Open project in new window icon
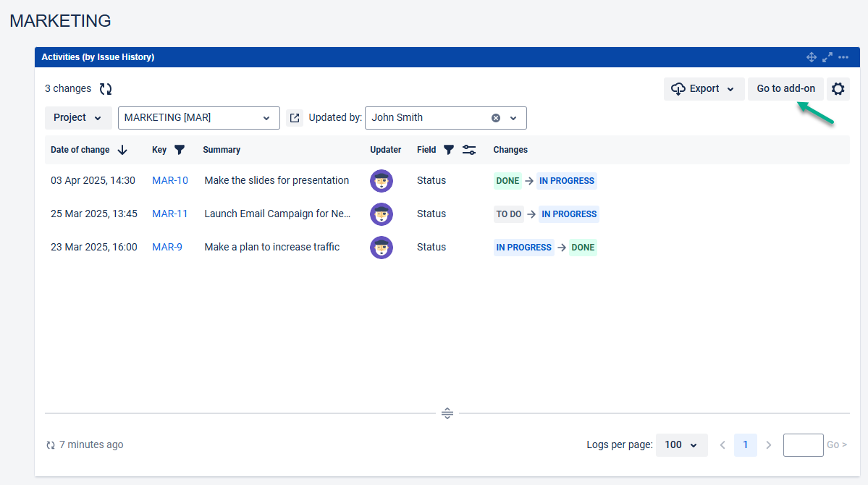The width and height of the screenshot is (868, 485). 295,118
